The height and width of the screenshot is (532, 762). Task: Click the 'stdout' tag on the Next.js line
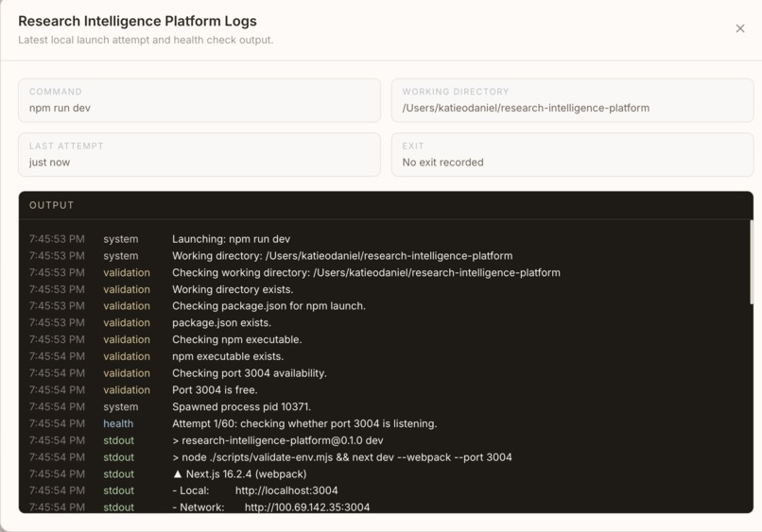click(118, 474)
